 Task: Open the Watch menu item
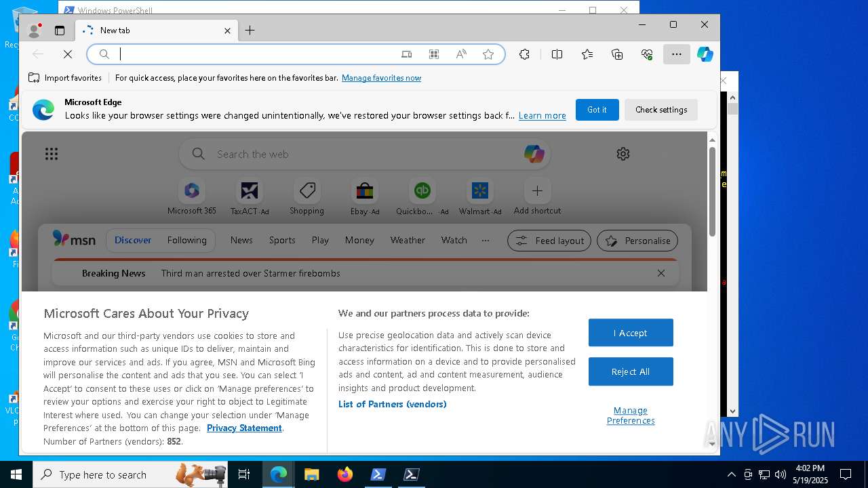[x=454, y=241]
